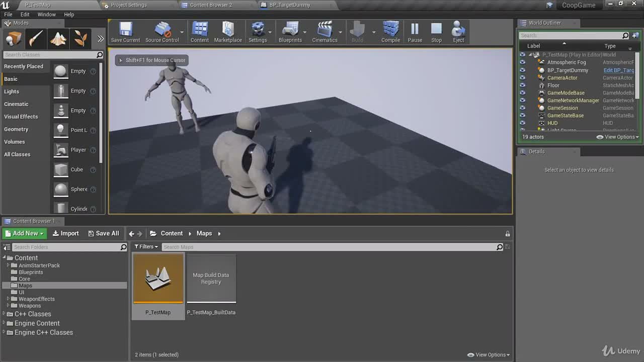The height and width of the screenshot is (362, 644).
Task: Open the Add New dropdown
Action: pos(25,233)
